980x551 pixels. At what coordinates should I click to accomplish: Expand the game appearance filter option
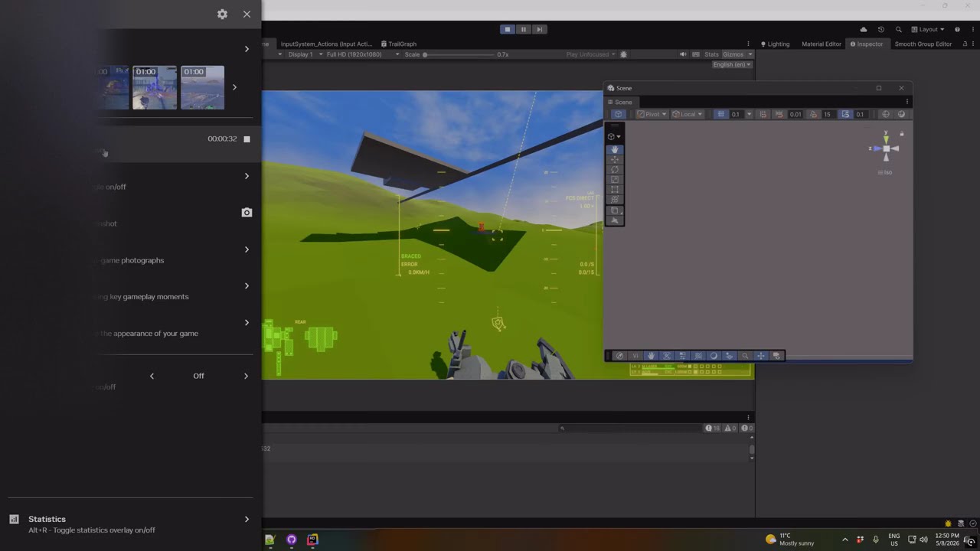[247, 322]
